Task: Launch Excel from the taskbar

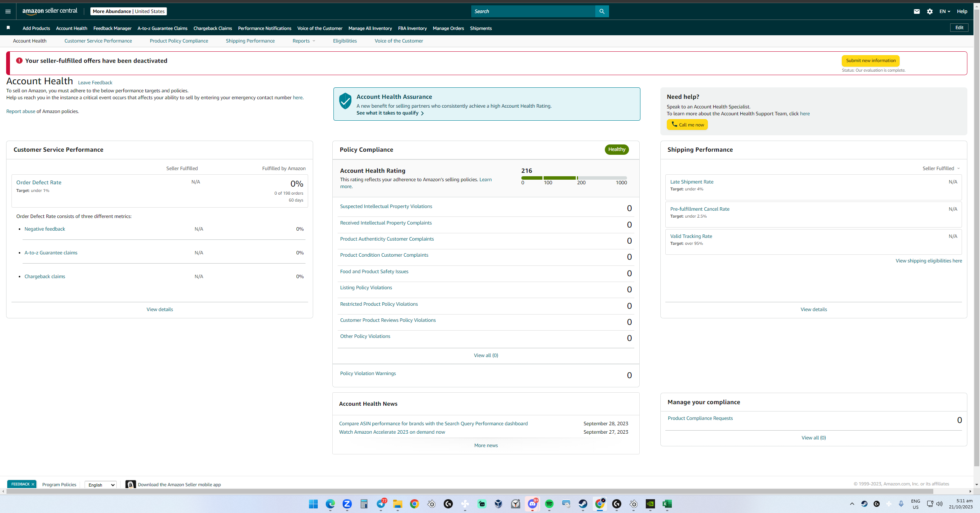Action: 667,504
